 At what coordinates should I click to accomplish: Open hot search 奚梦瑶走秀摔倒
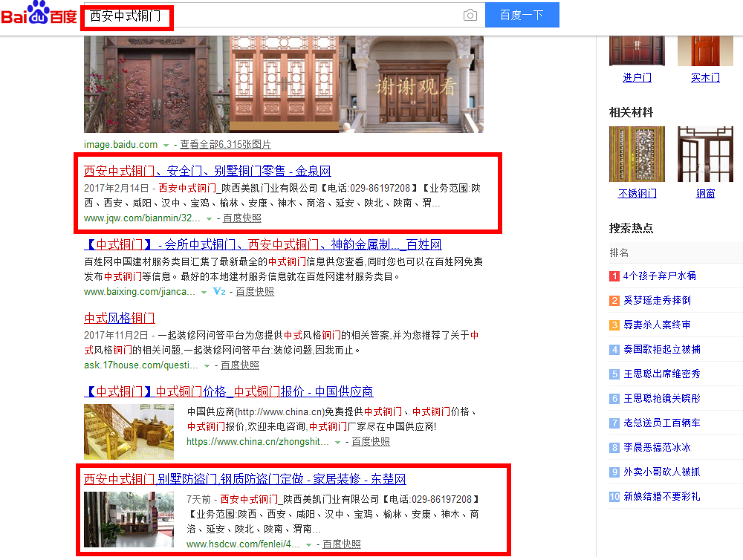(x=657, y=300)
